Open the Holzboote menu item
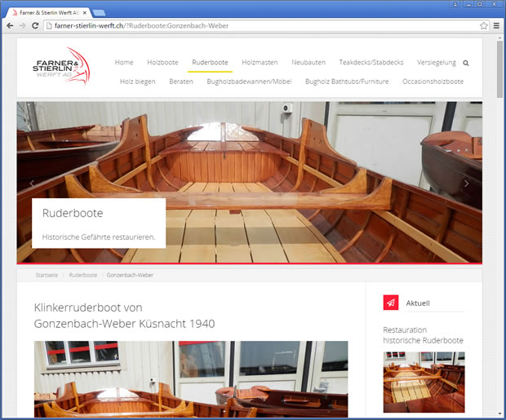The image size is (506, 420). [162, 63]
